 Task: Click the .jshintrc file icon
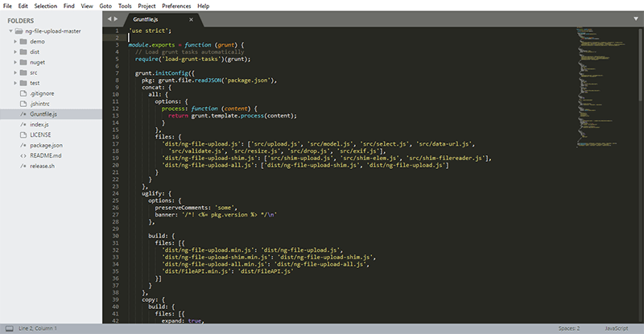(x=23, y=104)
